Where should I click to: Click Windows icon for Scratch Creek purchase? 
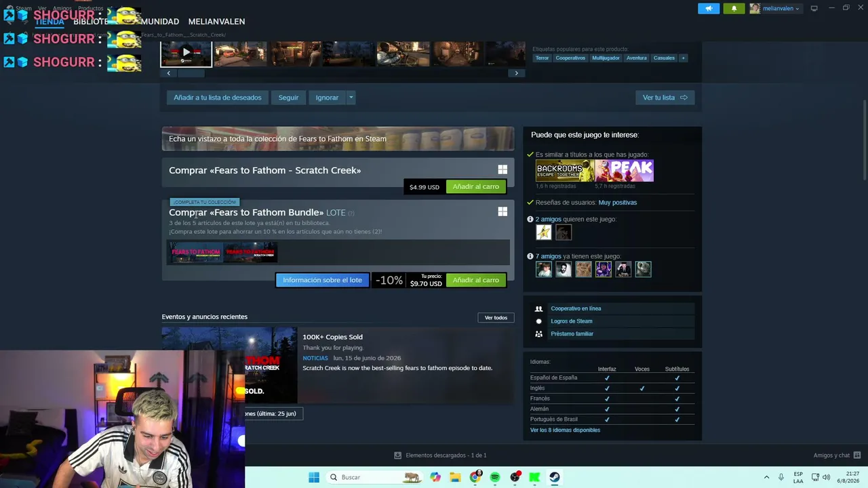click(x=502, y=169)
